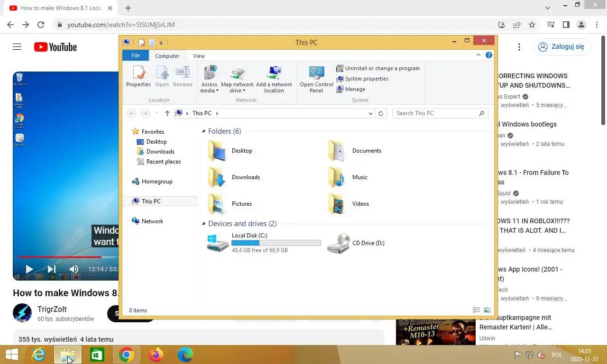The width and height of the screenshot is (607, 364).
Task: Select Desktop under Favorites
Action: 151,142
